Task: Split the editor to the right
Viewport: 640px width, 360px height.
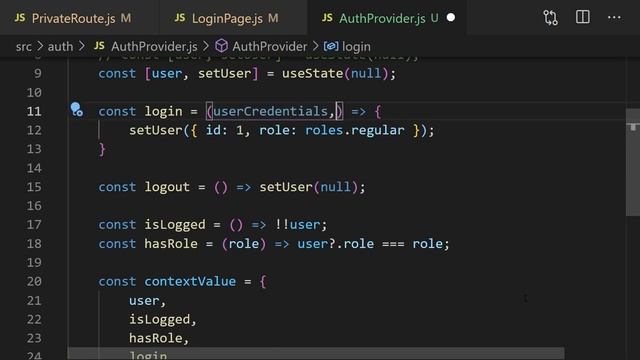Action: (582, 17)
